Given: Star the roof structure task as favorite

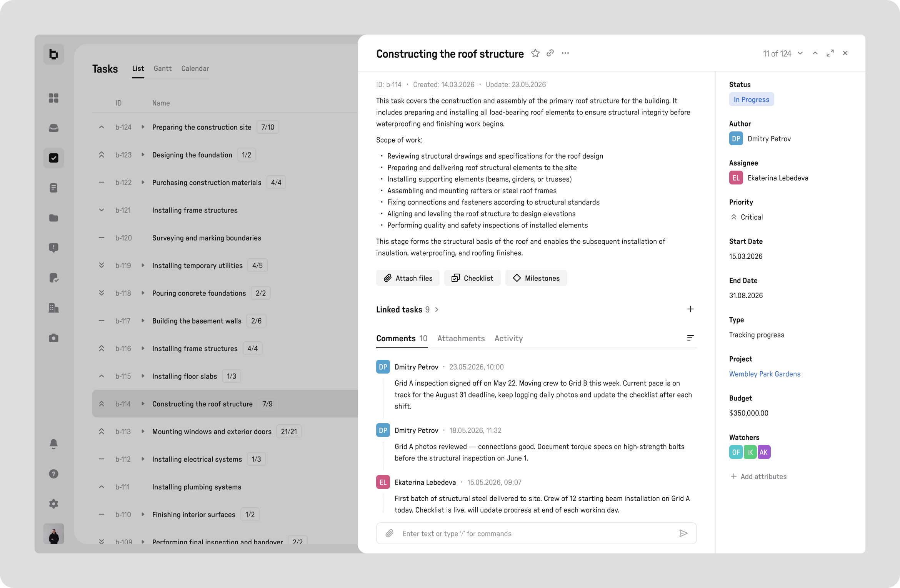Looking at the screenshot, I should [535, 53].
